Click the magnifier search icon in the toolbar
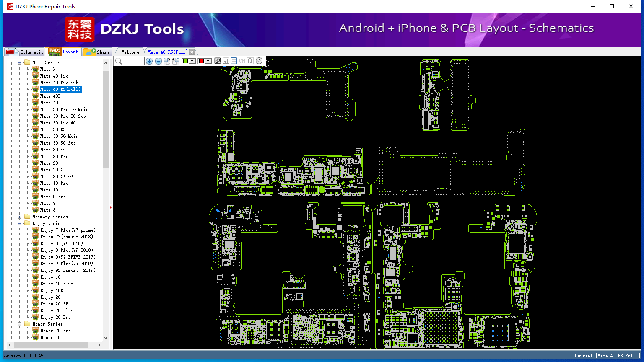The height and width of the screenshot is (362, 644). (x=119, y=61)
